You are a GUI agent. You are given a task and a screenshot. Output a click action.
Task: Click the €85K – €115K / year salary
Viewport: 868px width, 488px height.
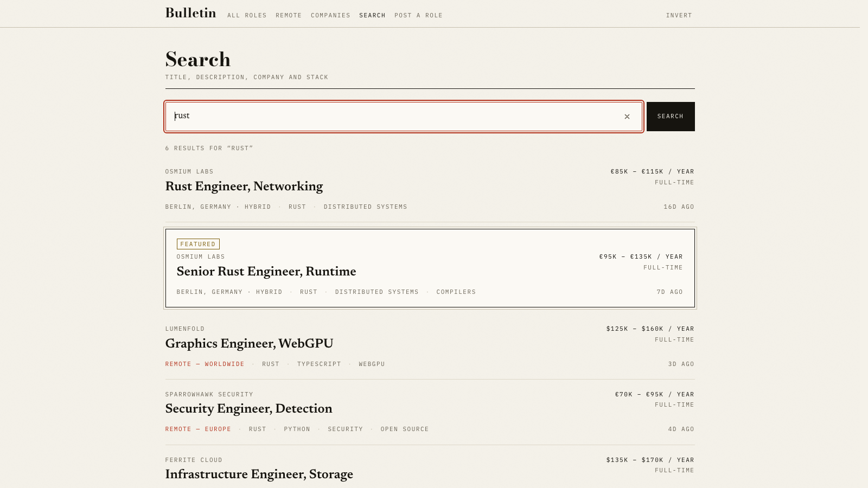[x=653, y=172]
